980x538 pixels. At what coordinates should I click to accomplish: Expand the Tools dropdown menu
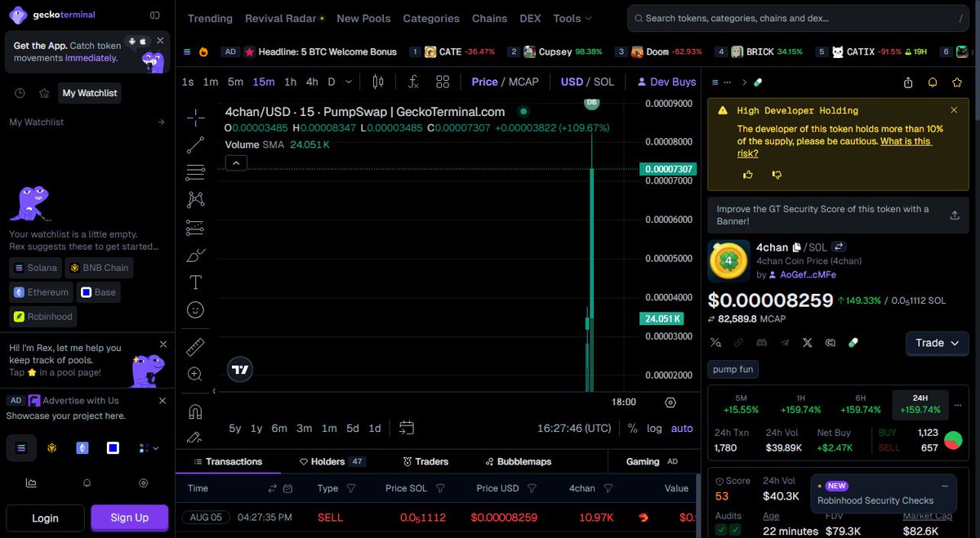click(x=572, y=18)
